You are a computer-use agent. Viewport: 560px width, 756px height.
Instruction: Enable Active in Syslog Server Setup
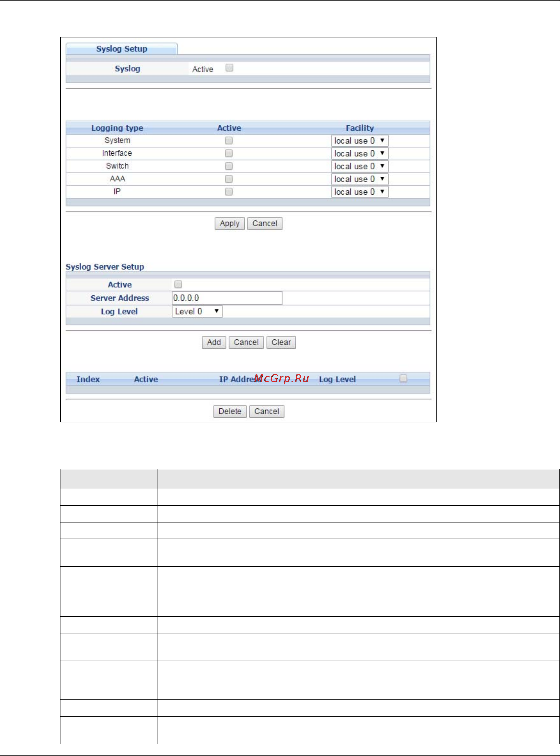point(178,284)
